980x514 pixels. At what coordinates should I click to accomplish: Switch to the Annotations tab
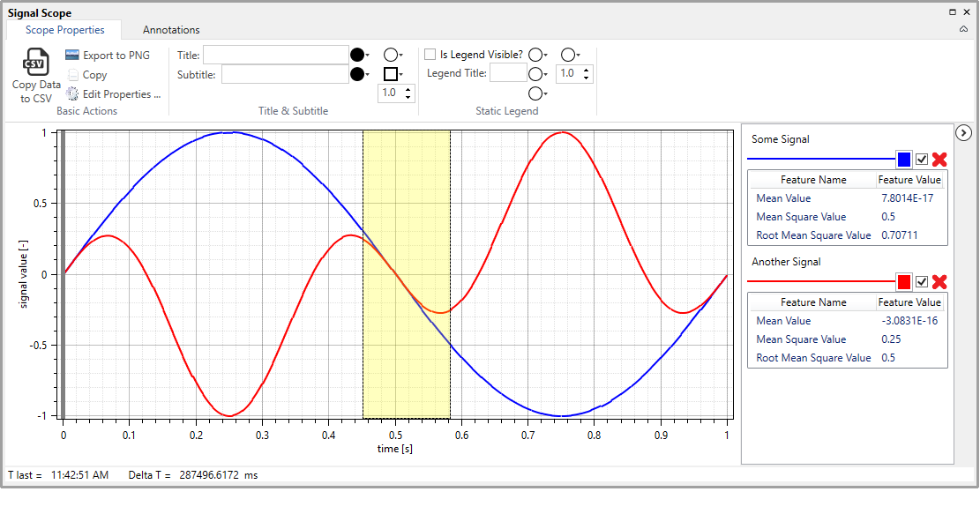[171, 30]
